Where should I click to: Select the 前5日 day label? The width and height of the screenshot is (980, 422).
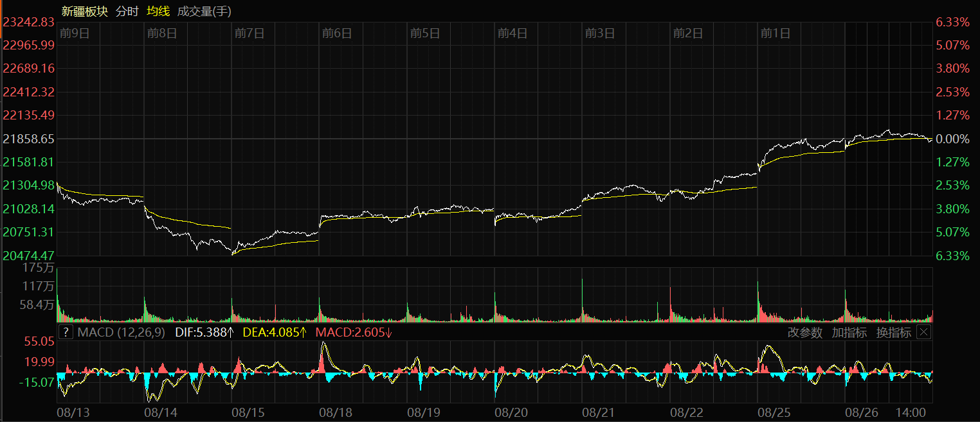(424, 33)
